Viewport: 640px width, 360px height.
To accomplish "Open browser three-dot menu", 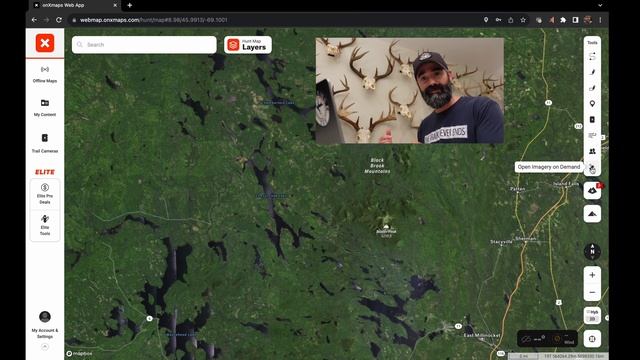I will tap(600, 20).
